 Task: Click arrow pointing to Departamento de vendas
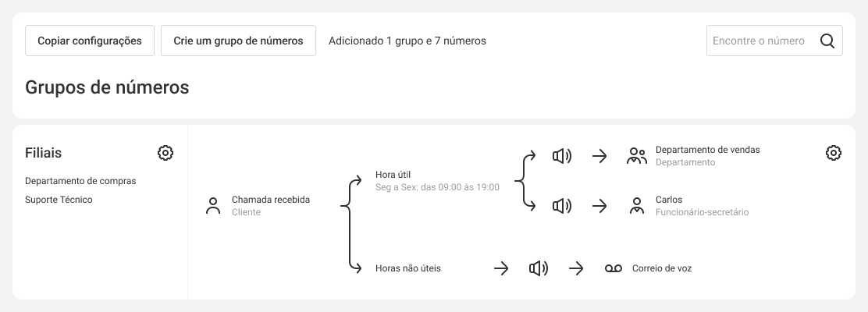click(599, 156)
